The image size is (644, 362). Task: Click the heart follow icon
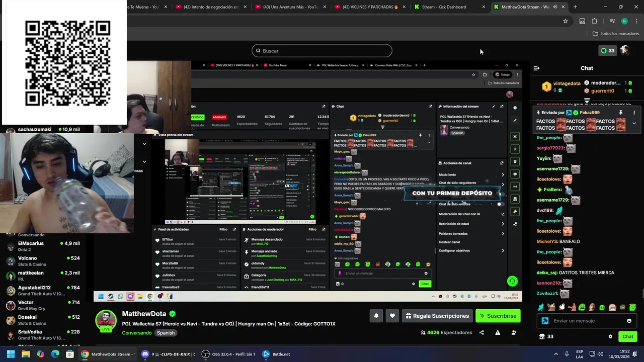(392, 316)
